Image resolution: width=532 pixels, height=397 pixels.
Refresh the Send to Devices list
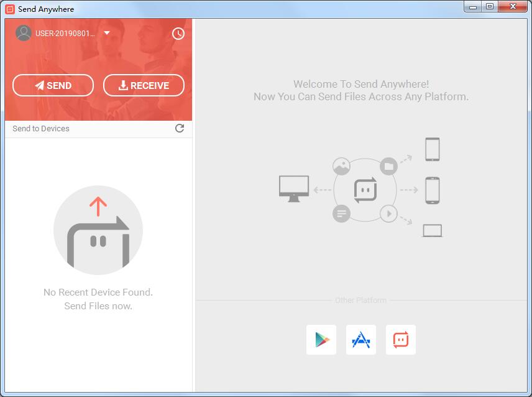[180, 128]
